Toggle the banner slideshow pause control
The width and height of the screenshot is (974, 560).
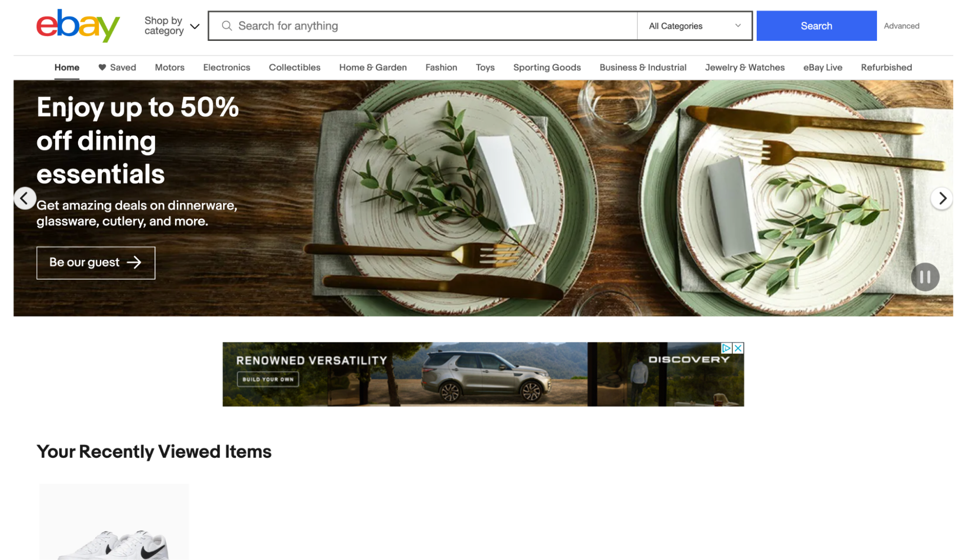[x=926, y=275]
